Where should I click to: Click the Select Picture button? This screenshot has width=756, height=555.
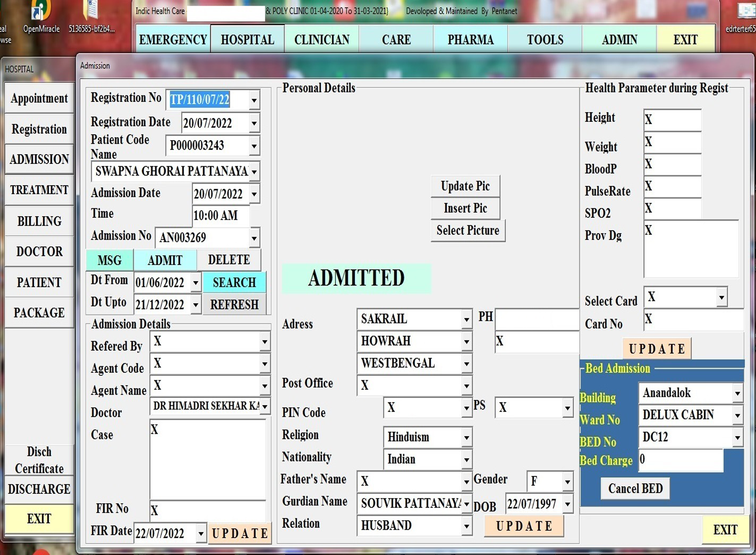[x=468, y=230]
